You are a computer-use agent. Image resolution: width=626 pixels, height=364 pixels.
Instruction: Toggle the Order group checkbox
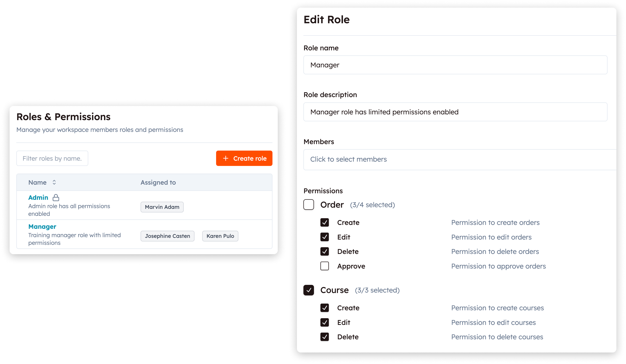coord(308,205)
